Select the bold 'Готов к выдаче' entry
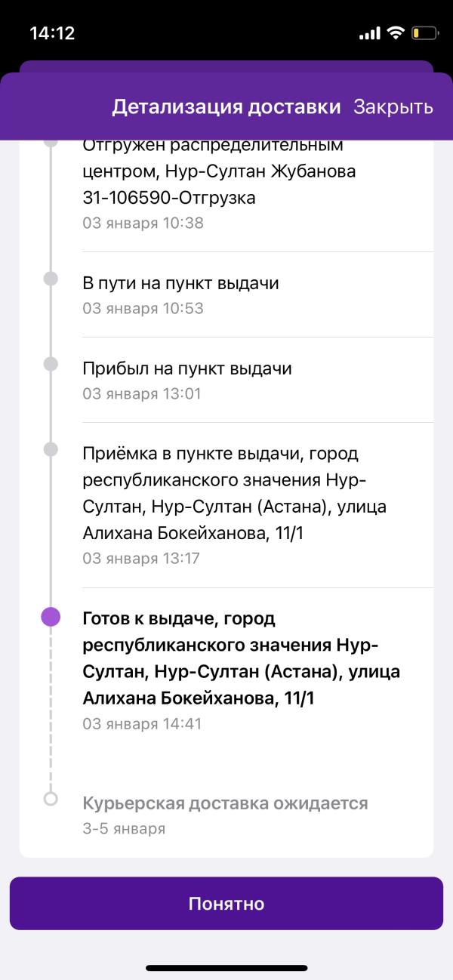The height and width of the screenshot is (980, 453). [257, 670]
